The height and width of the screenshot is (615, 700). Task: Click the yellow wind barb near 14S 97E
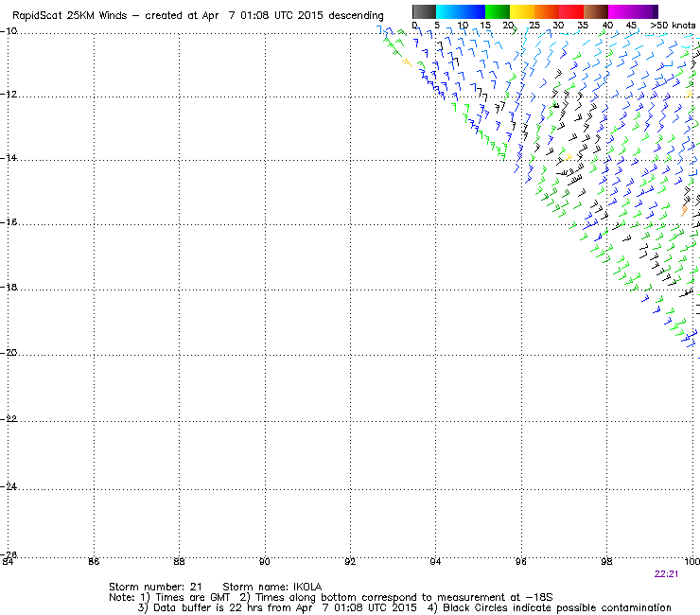pyautogui.click(x=568, y=157)
